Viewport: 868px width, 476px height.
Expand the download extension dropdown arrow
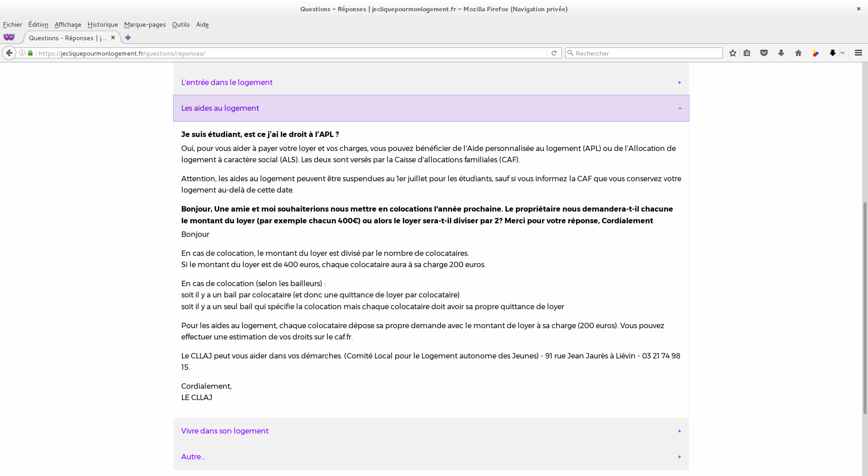(842, 53)
